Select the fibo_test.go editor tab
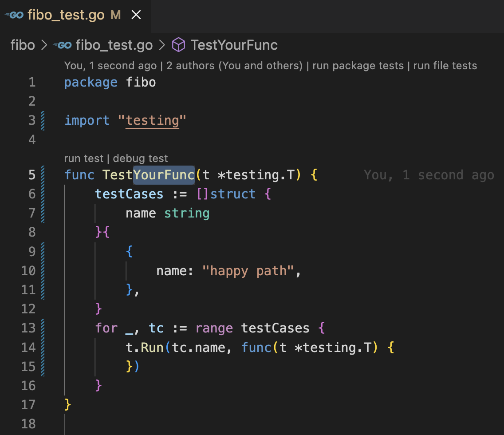Image resolution: width=504 pixels, height=435 pixels. 66,16
